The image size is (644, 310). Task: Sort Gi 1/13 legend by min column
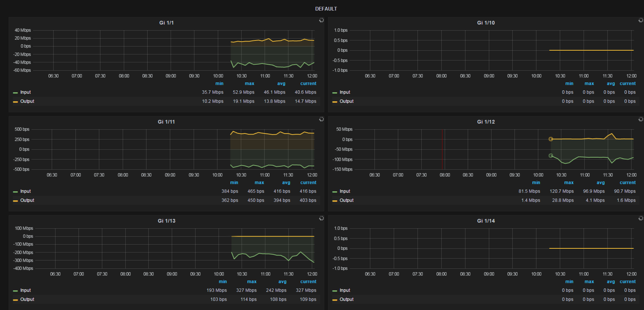[x=223, y=282]
